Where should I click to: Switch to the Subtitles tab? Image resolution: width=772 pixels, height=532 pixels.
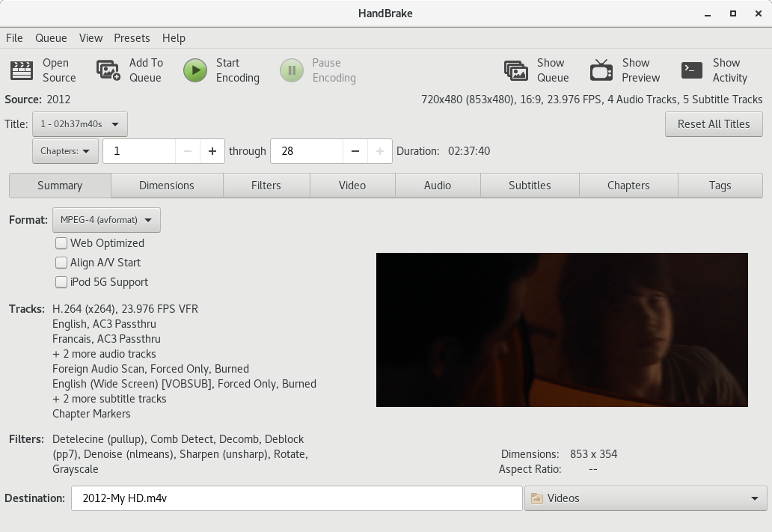click(x=530, y=186)
